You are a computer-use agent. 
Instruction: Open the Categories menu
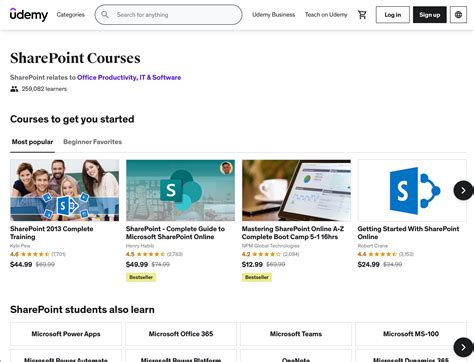coord(71,15)
